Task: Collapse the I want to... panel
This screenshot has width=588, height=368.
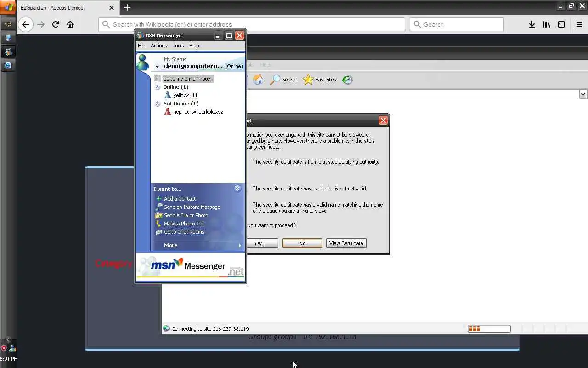Action: point(237,189)
